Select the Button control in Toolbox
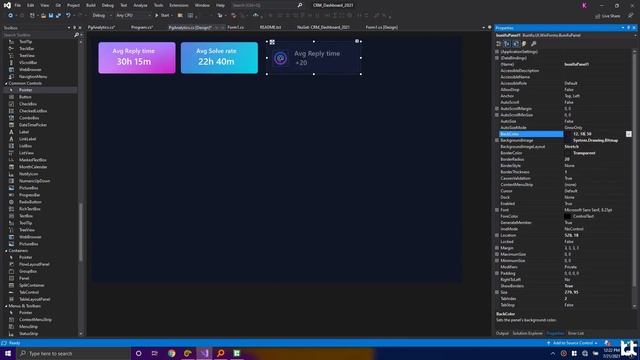 (x=25, y=97)
